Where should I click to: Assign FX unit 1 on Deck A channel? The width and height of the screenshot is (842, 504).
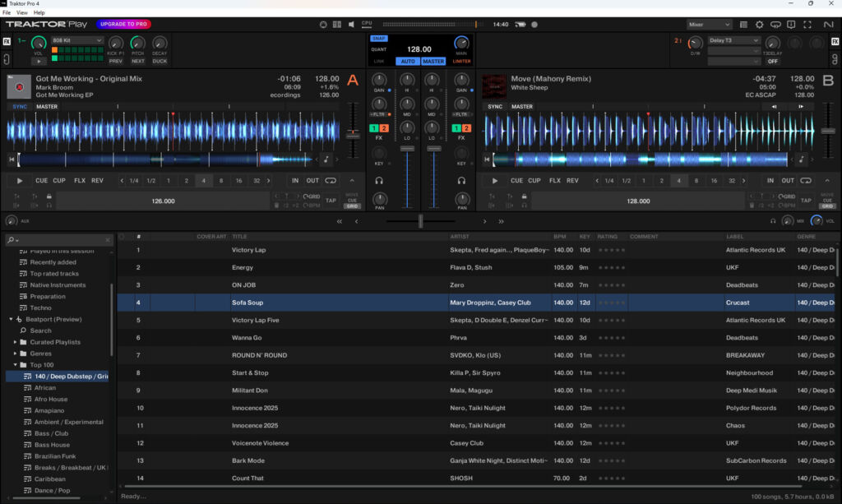[x=374, y=128]
